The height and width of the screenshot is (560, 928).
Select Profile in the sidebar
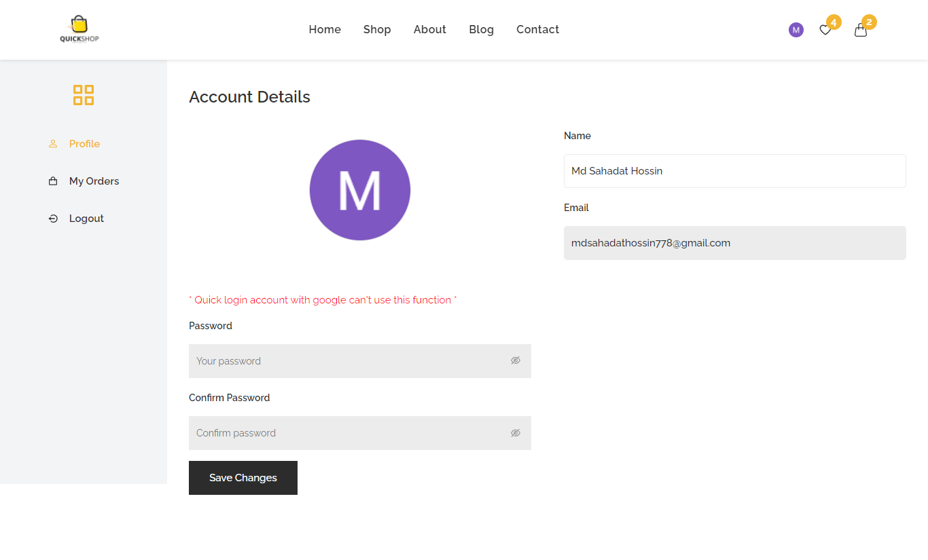click(84, 144)
